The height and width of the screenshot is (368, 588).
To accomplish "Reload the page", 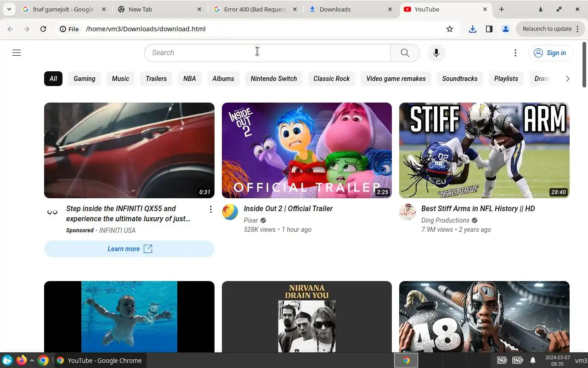I will [43, 29].
